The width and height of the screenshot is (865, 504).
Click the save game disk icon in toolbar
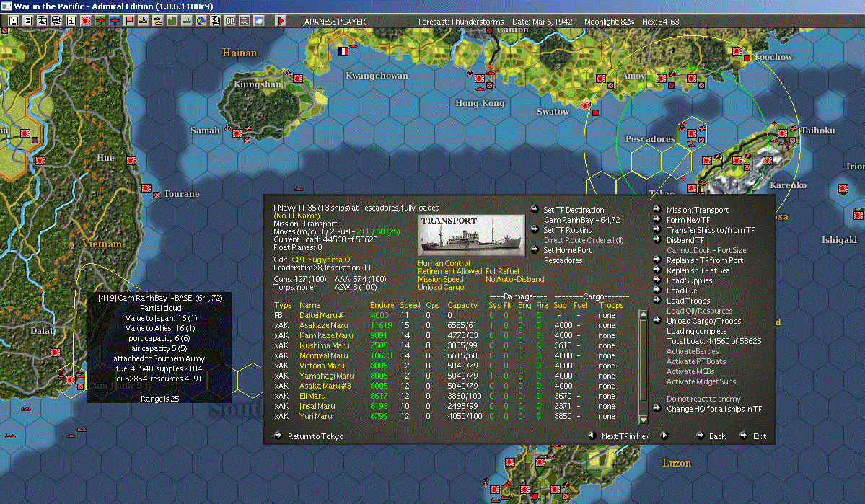[14, 21]
